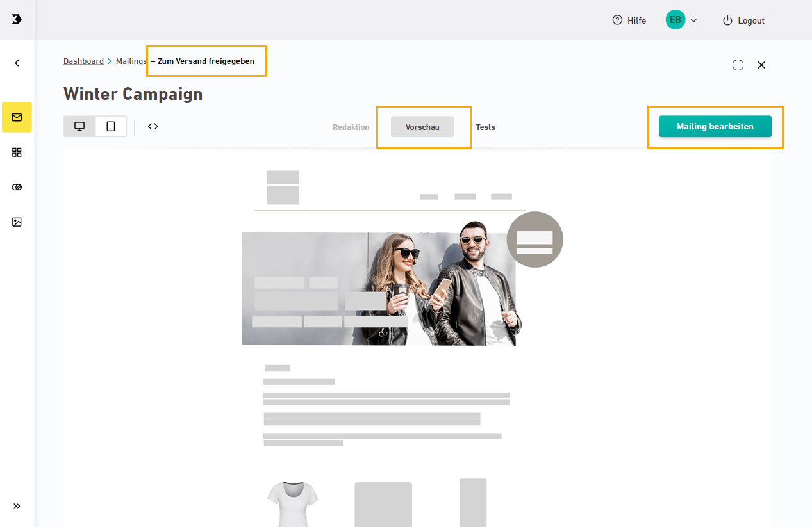
Task: Switch to mobile device preview mode
Action: (111, 126)
